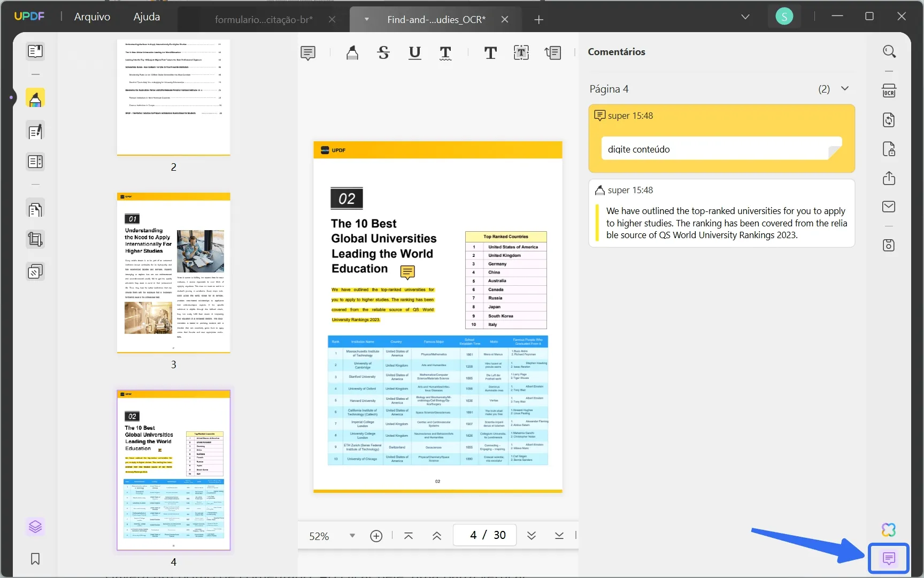Select the text callout tool
The width and height of the screenshot is (924, 578).
(553, 52)
